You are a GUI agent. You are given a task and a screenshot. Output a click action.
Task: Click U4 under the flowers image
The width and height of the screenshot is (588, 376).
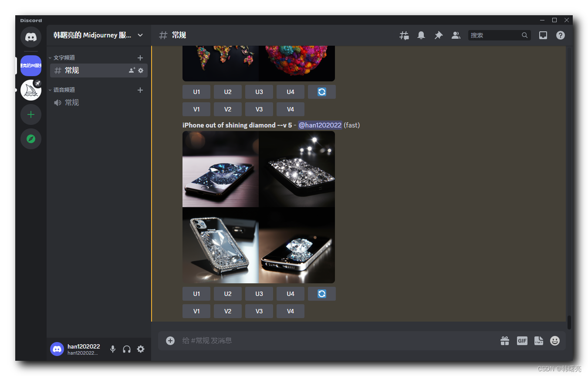click(291, 92)
